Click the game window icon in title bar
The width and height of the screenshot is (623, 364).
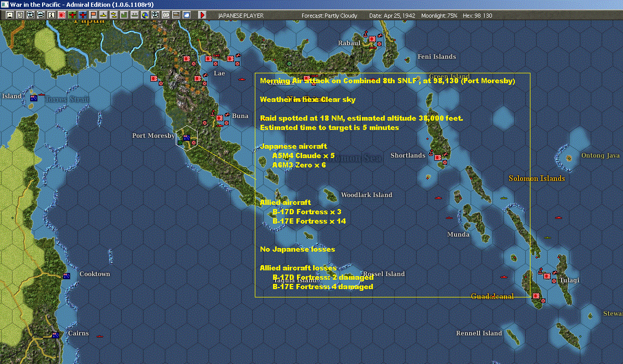(x=4, y=4)
